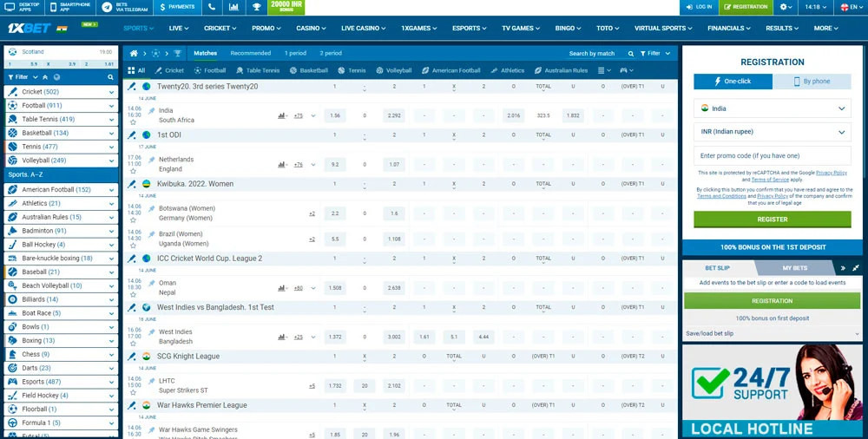Click the promo code input field
Image resolution: width=868 pixels, height=439 pixels.
pos(773,156)
